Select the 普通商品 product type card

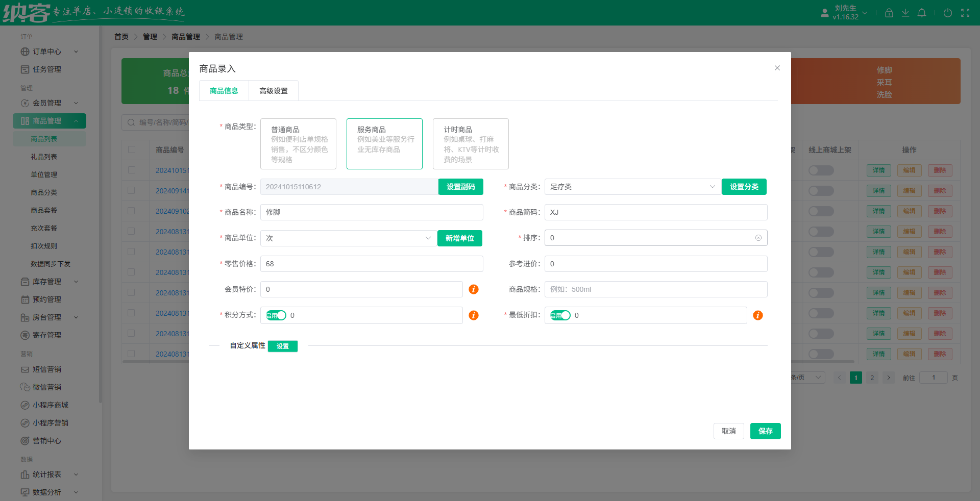click(x=298, y=144)
